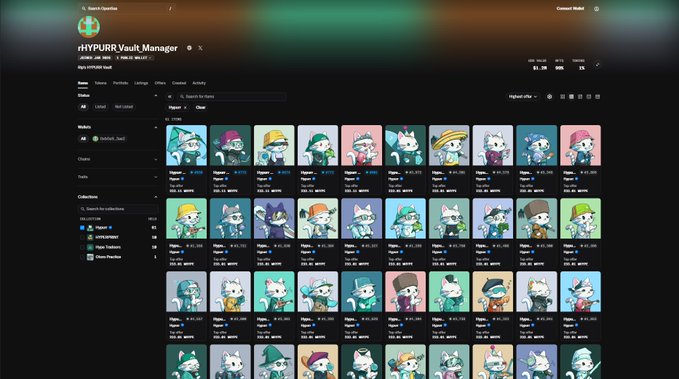Select the Listed status filter
Image resolution: width=679 pixels, height=379 pixels.
point(100,107)
